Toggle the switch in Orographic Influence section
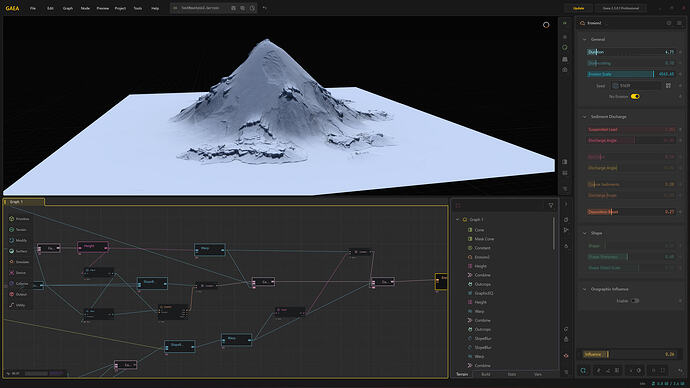The height and width of the screenshot is (388, 690). tap(635, 301)
